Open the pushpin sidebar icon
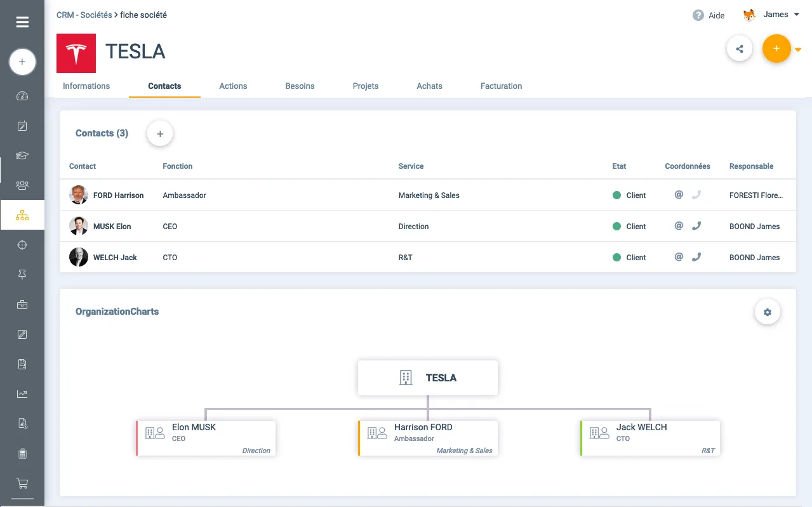The height and width of the screenshot is (507, 812). pos(22,274)
